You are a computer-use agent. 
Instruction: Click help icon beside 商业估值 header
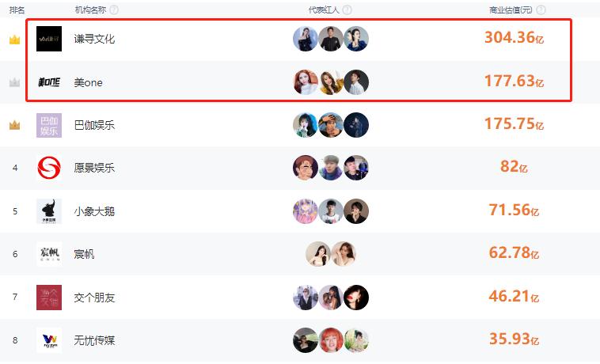(x=541, y=10)
